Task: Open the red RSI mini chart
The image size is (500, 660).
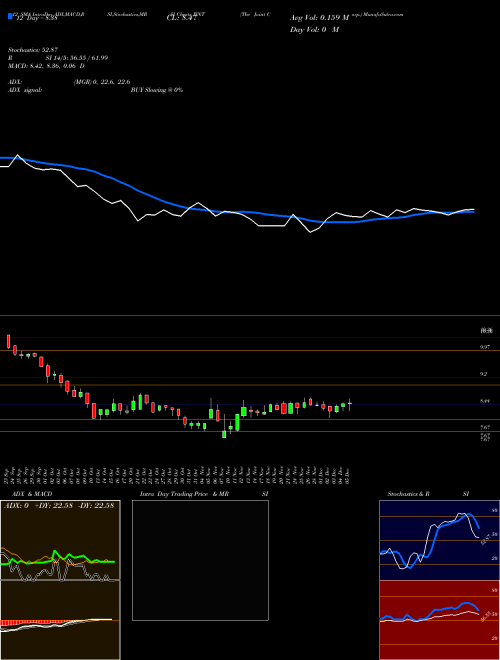Action: click(439, 620)
